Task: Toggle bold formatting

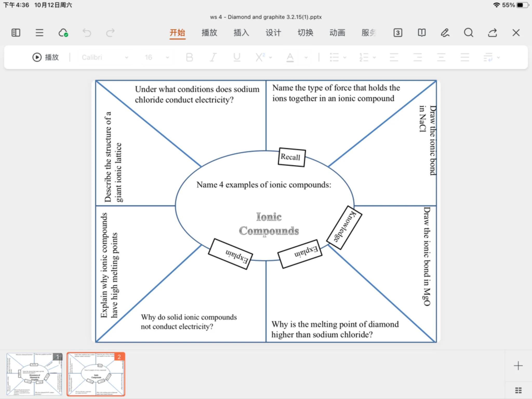Action: [x=189, y=57]
